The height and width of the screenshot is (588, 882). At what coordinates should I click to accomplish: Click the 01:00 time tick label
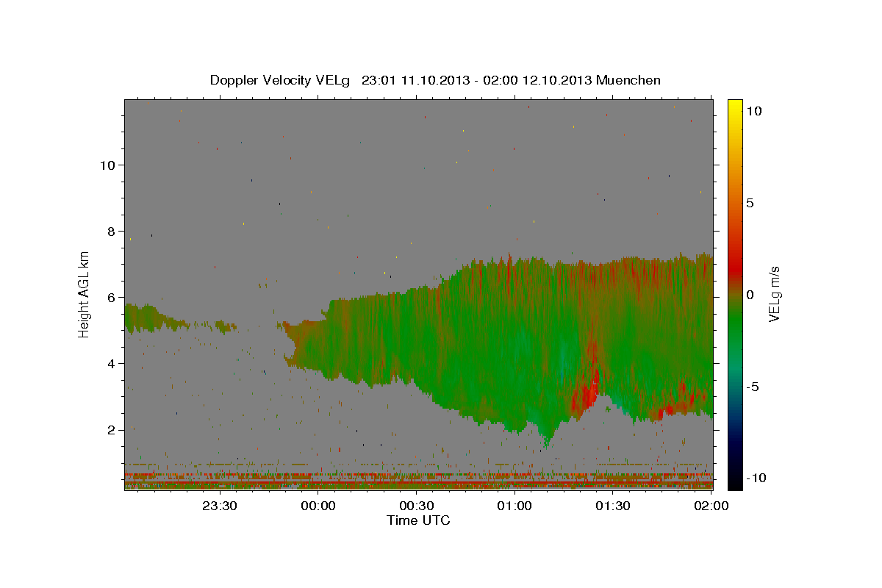[514, 506]
